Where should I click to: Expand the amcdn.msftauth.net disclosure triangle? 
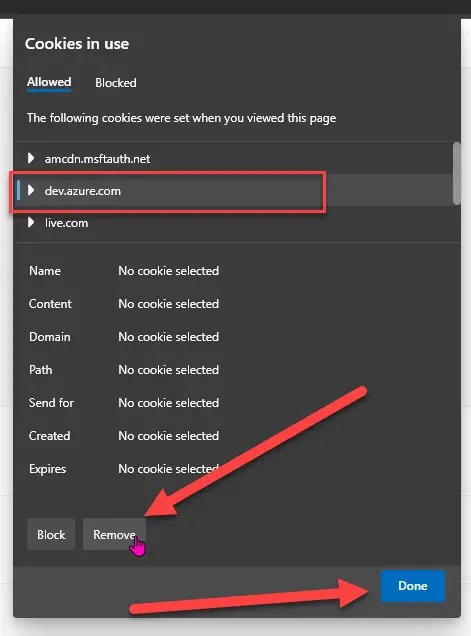(x=31, y=158)
